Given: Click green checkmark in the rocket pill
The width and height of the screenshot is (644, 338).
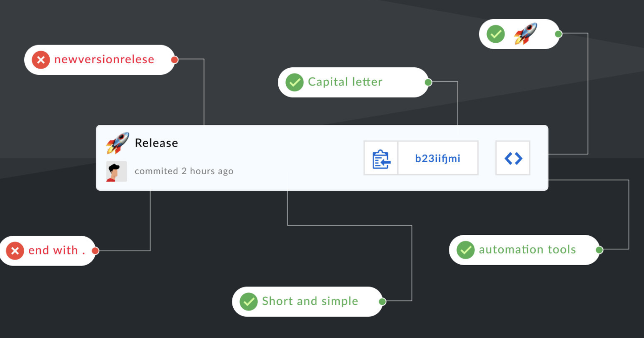Looking at the screenshot, I should [496, 34].
